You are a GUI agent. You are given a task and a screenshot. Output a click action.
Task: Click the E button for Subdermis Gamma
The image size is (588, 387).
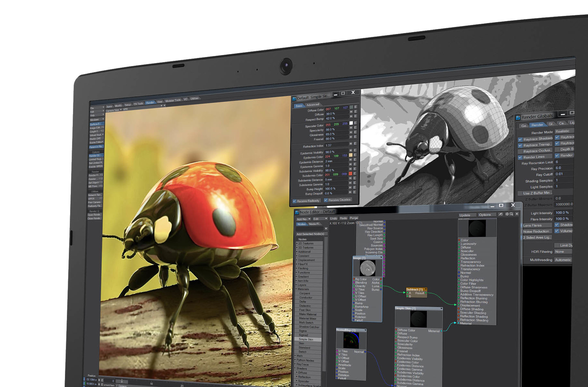[354, 183]
